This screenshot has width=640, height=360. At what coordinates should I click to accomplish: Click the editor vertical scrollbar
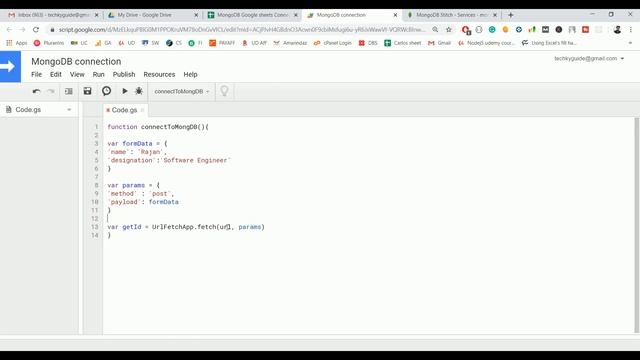click(x=636, y=225)
